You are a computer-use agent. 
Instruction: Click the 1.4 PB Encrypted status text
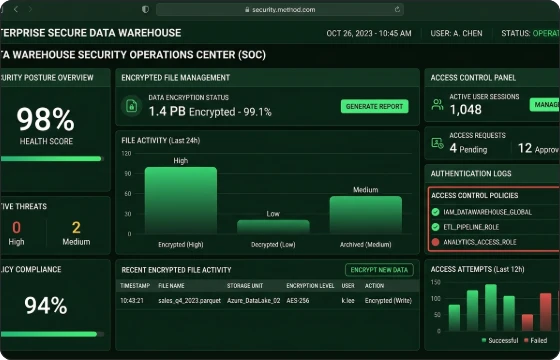210,112
